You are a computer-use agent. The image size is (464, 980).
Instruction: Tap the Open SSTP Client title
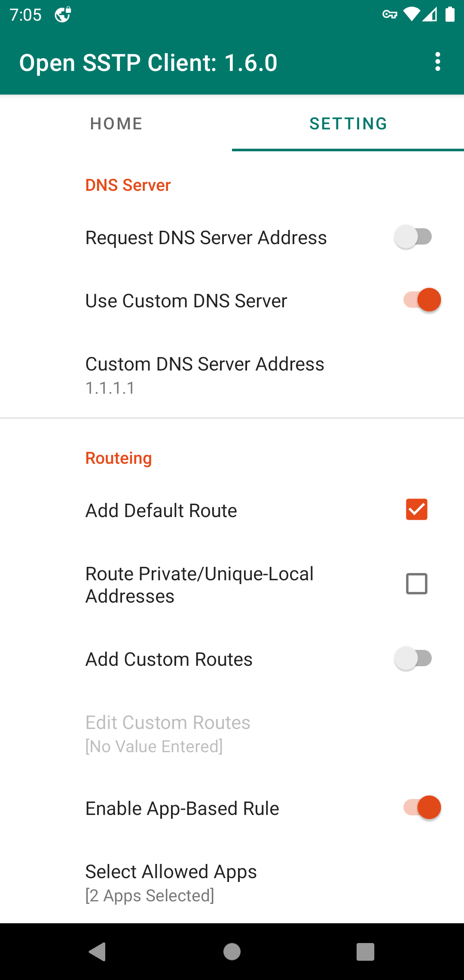[148, 63]
